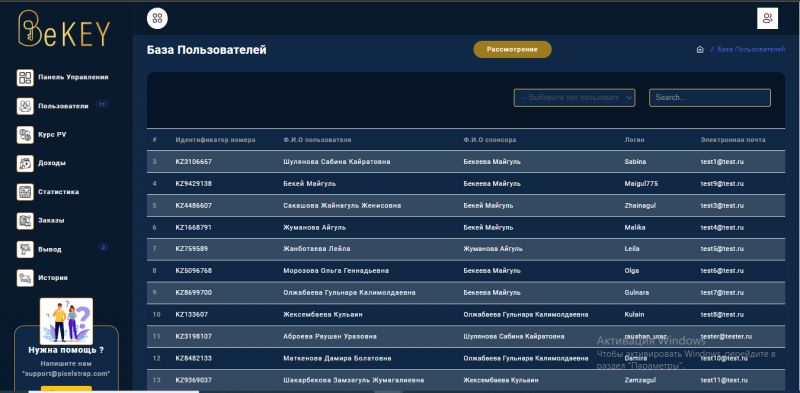This screenshot has height=393, width=800.
Task: Open the Панель Управления menu item
Action: [x=73, y=77]
